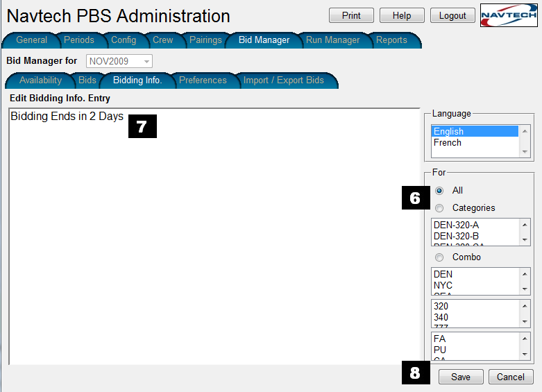Switch to the Pairings tab
The image size is (542, 392).
[205, 40]
